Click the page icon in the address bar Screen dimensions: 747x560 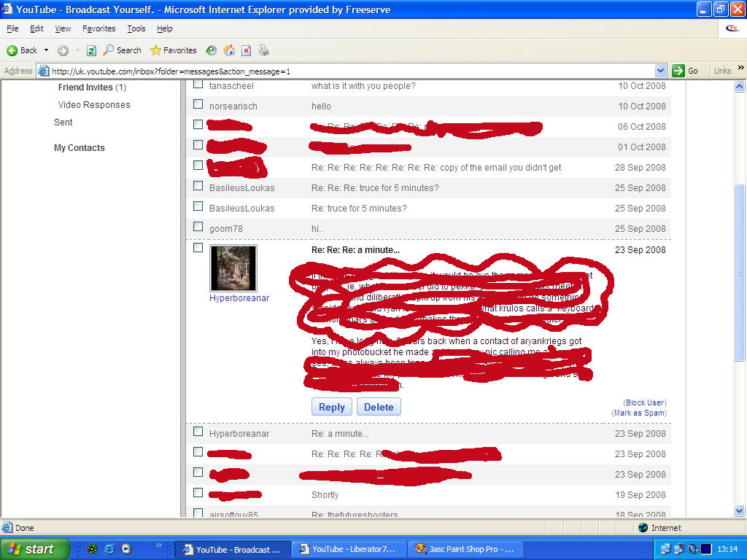tap(43, 71)
